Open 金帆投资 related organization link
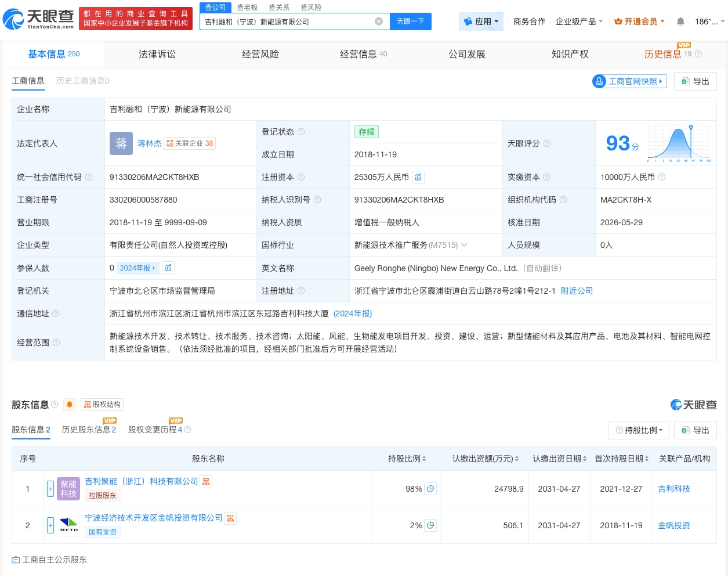The width and height of the screenshot is (728, 577). [x=674, y=525]
